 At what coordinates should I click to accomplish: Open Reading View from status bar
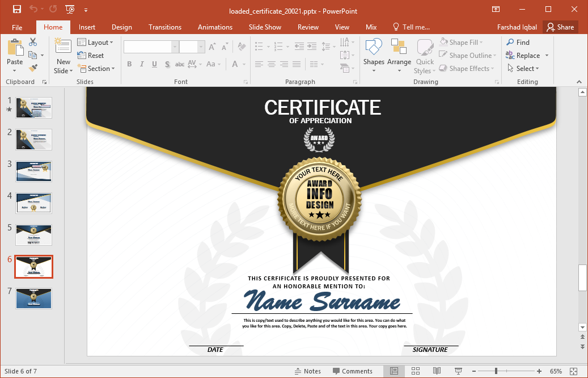(437, 371)
